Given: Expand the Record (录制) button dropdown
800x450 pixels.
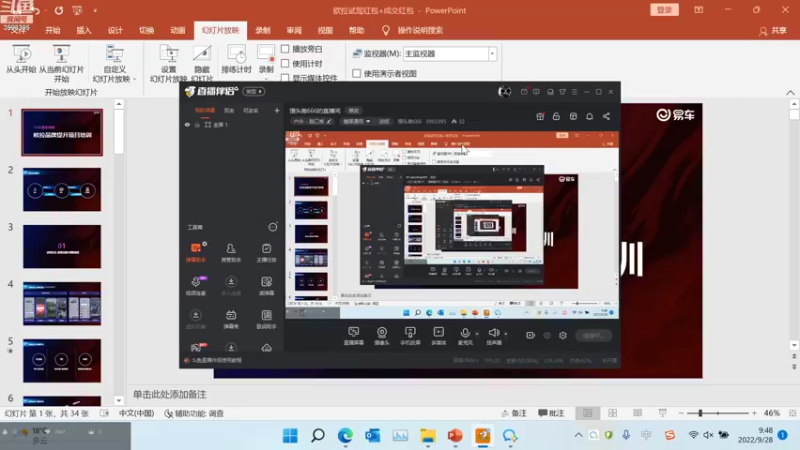Looking at the screenshot, I should click(266, 79).
